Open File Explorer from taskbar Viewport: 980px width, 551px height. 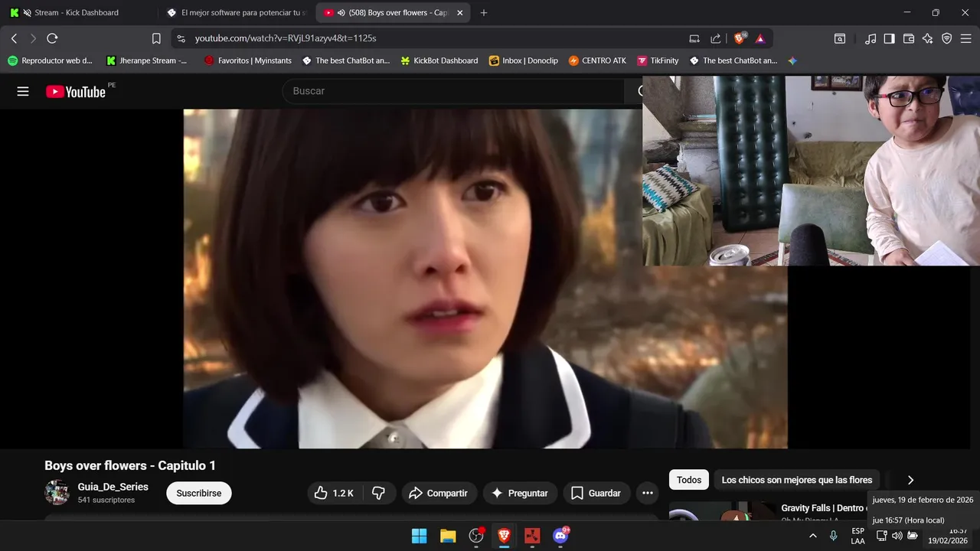click(448, 536)
